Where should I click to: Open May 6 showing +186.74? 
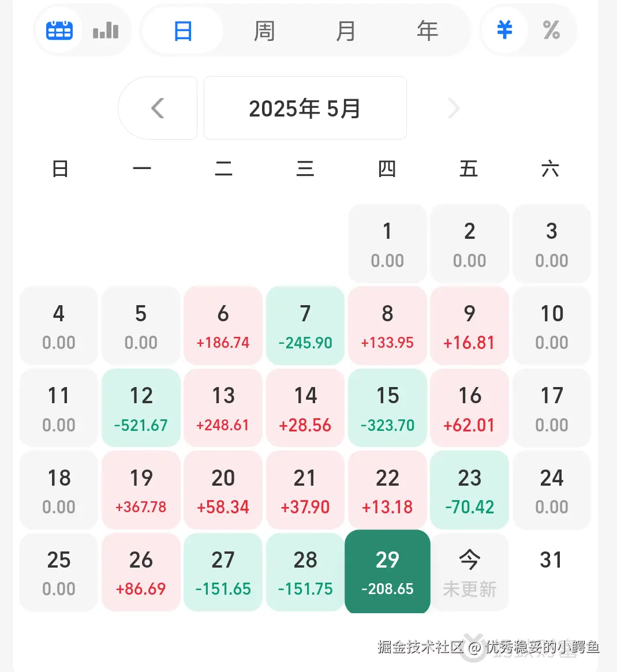pos(223,325)
